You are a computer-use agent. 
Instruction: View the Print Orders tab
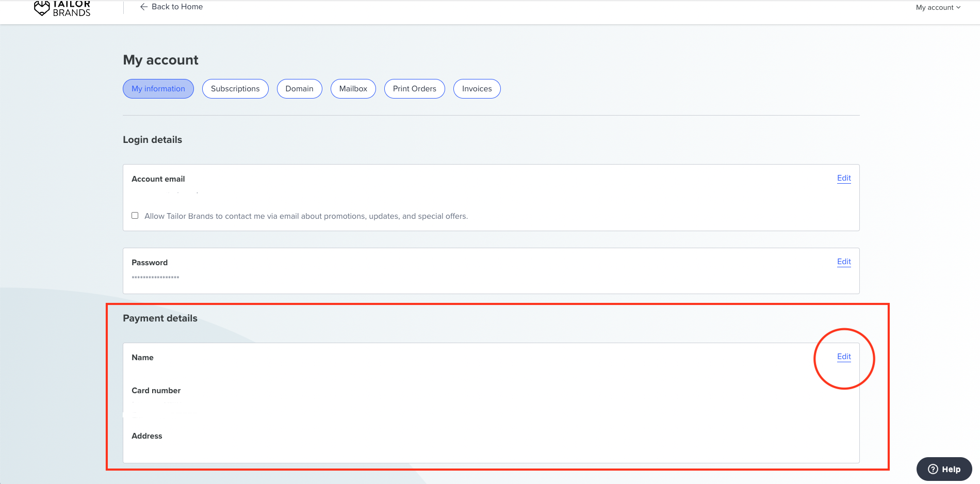click(x=415, y=89)
